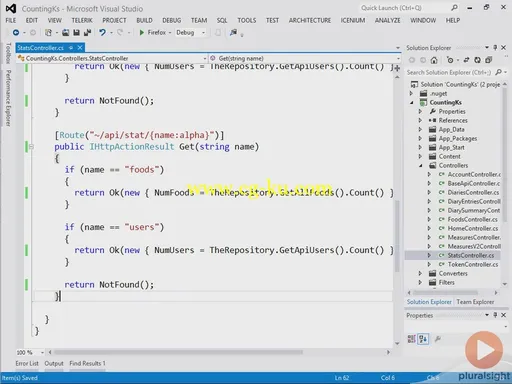Click the Solution Explorer horizontal scrollbar
The width and height of the screenshot is (512, 384).
pyautogui.click(x=445, y=293)
